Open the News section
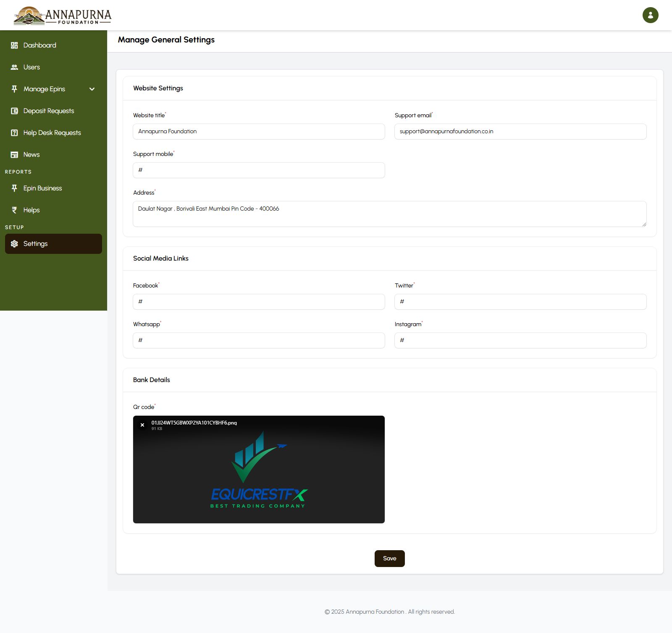This screenshot has width=672, height=633. point(53,155)
